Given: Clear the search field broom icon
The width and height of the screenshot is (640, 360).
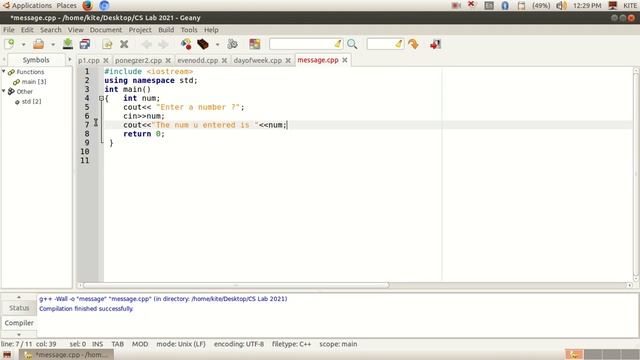Looking at the screenshot, I should (x=338, y=44).
